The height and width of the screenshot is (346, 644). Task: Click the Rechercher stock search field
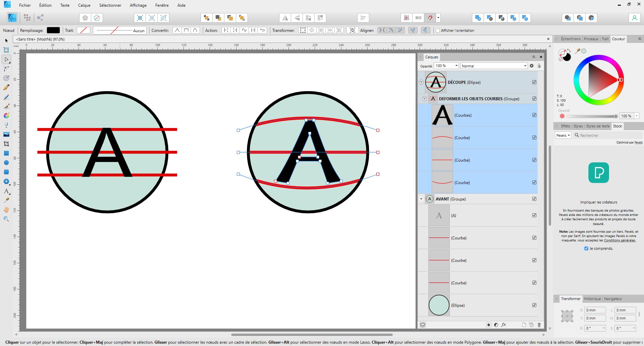point(608,135)
